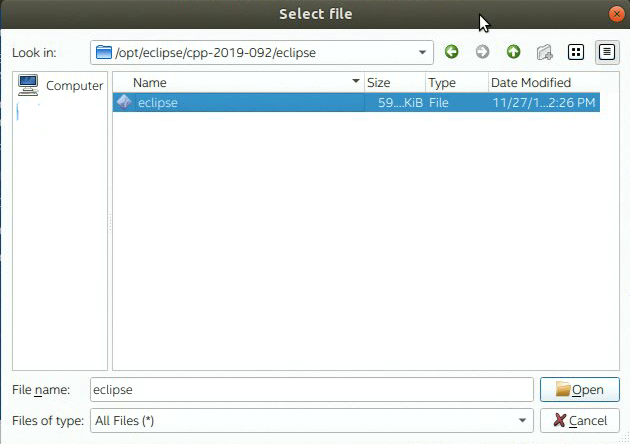Screen dimensions: 630x444
Task: Select Computer in the sidebar
Action: pyautogui.click(x=60, y=85)
